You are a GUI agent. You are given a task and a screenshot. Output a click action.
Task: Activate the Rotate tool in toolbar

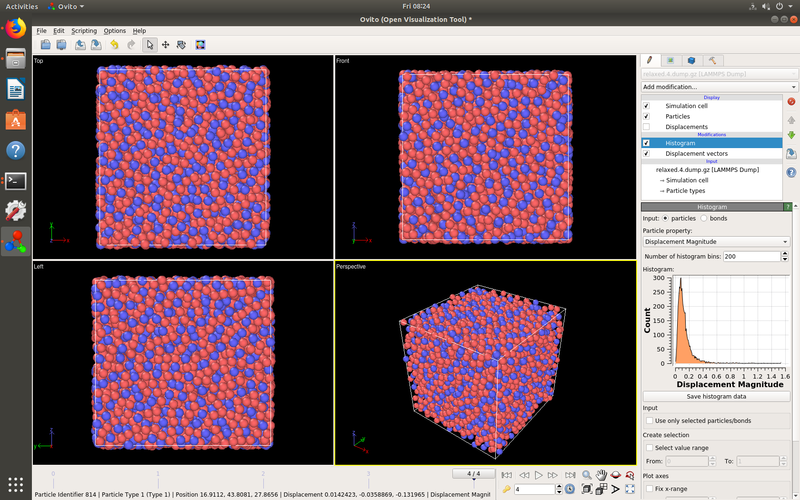click(x=181, y=45)
